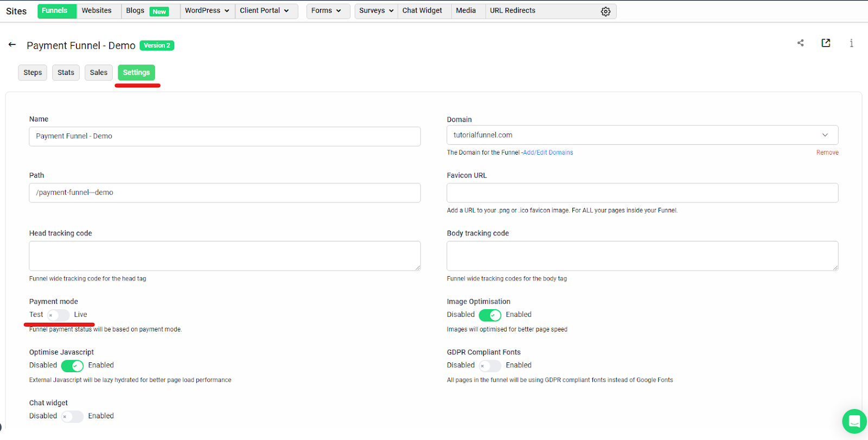Open the WordPress dropdown menu
Image resolution: width=868 pixels, height=440 pixels.
(207, 11)
